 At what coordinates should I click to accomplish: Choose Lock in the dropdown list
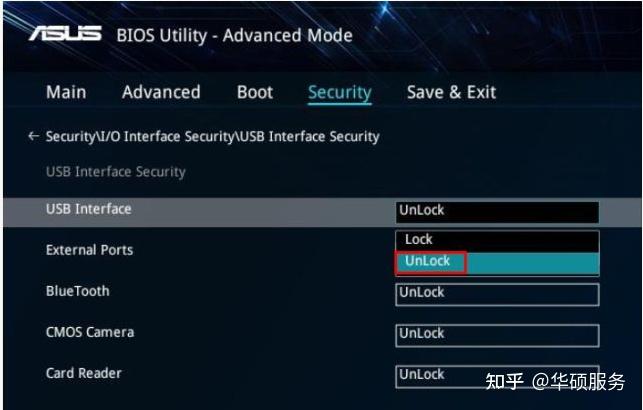tap(419, 240)
